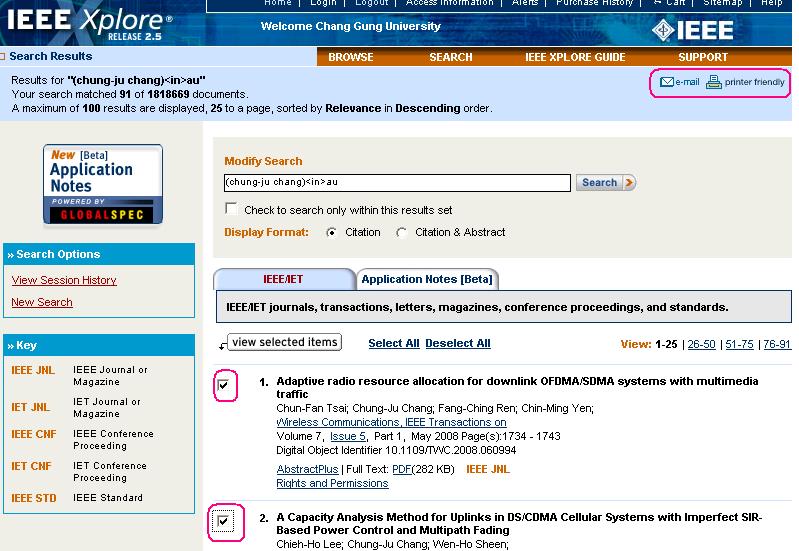Click the Key panel header
The image size is (799, 551).
tap(99, 345)
